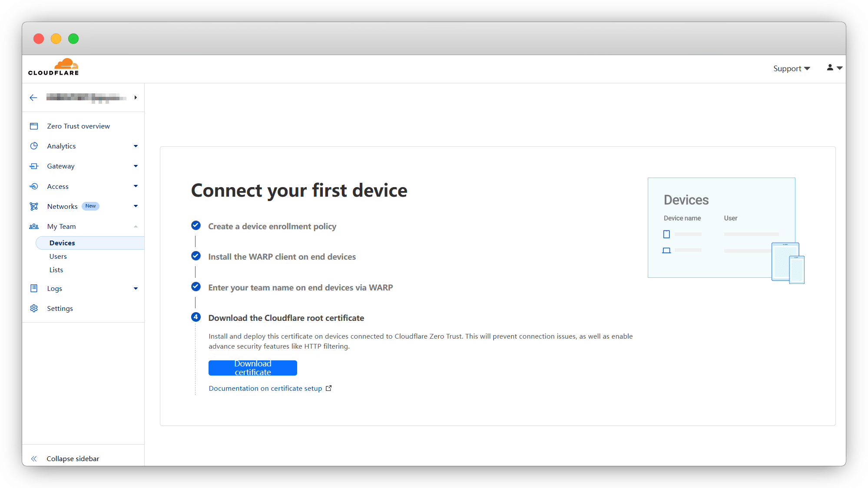Click the Zero Trust overview icon
868x488 pixels.
(x=34, y=126)
